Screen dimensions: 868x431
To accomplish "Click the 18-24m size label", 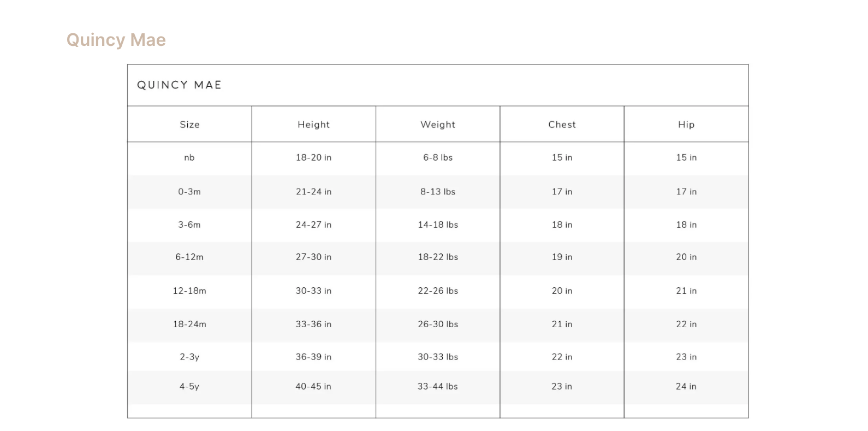I will tap(189, 324).
